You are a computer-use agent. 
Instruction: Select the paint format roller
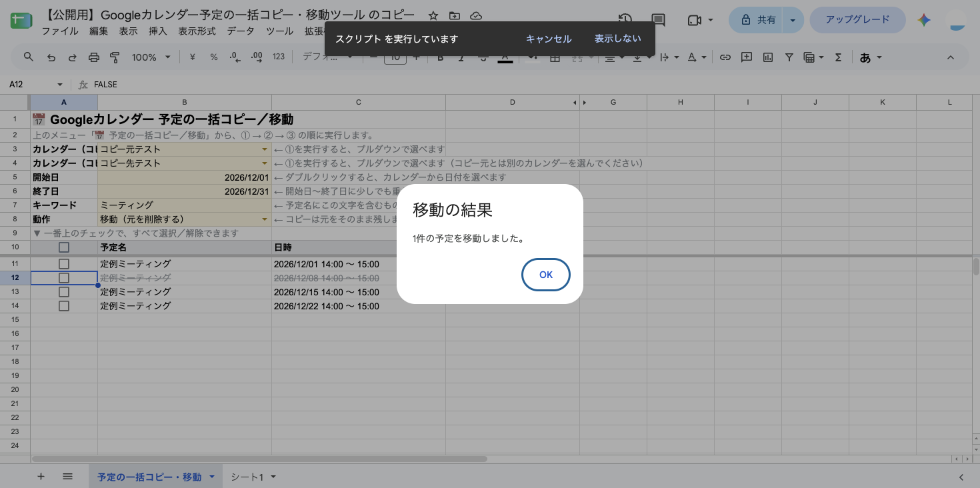(x=115, y=57)
